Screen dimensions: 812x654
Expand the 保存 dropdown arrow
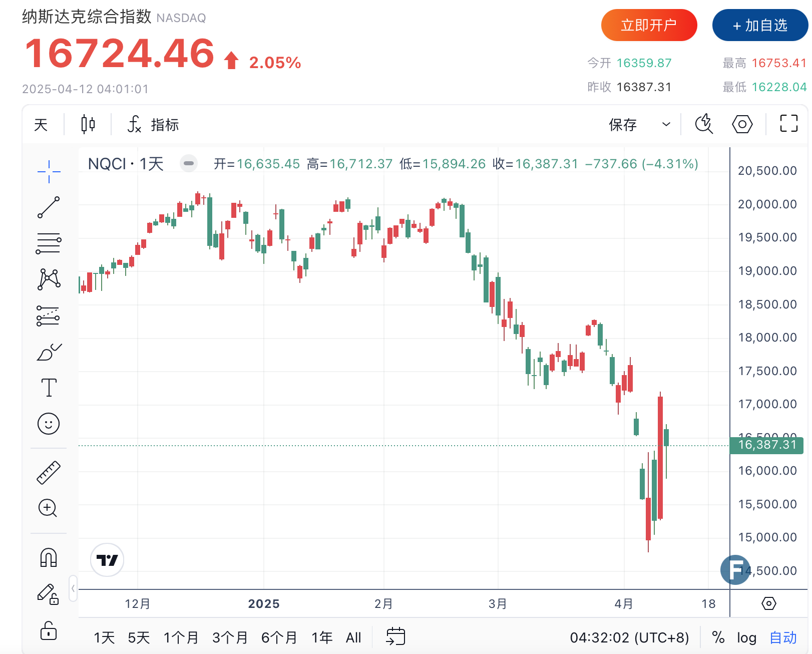click(666, 124)
